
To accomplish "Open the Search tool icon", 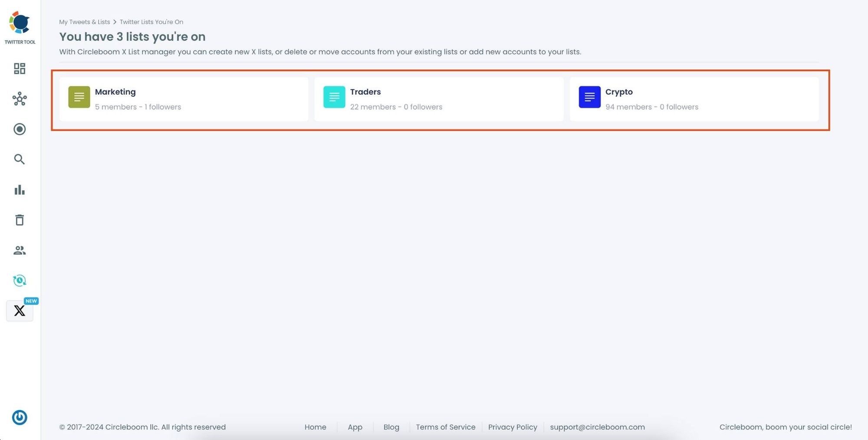I will pos(20,159).
